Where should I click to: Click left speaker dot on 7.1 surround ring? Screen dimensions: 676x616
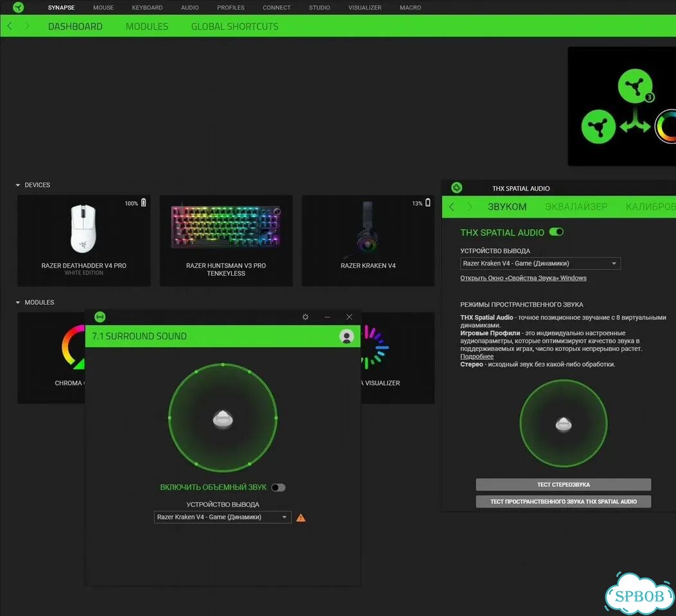coord(169,418)
